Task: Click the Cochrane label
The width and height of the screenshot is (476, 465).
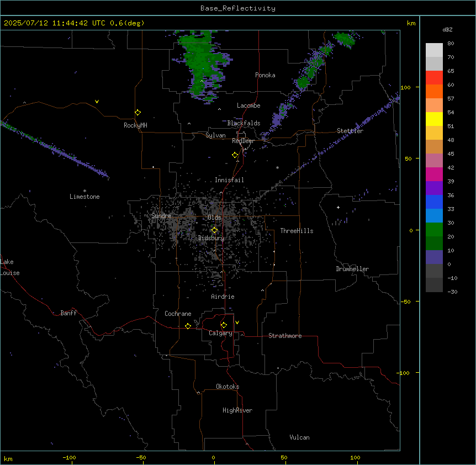Action: click(x=178, y=314)
